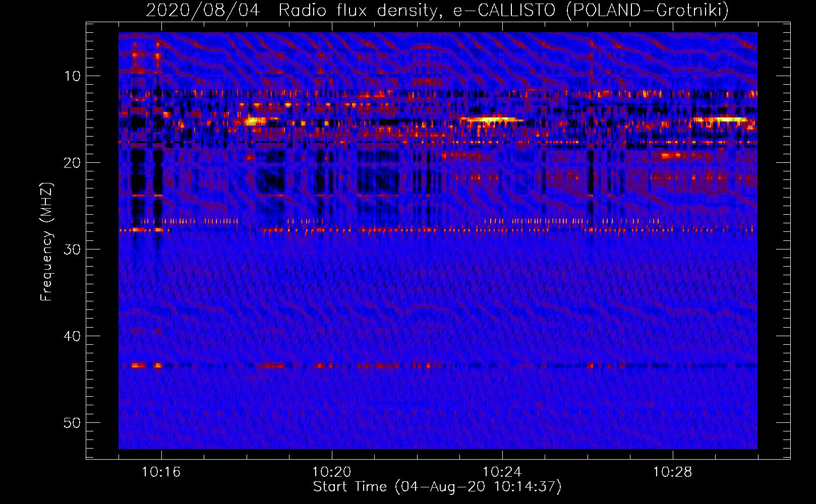Viewport: 816px width, 504px height.
Task: Click the plot title '2020/08/04 Radio flux density, e-CALLISTO (POLAND-Grotniki)'
Action: coord(437,10)
